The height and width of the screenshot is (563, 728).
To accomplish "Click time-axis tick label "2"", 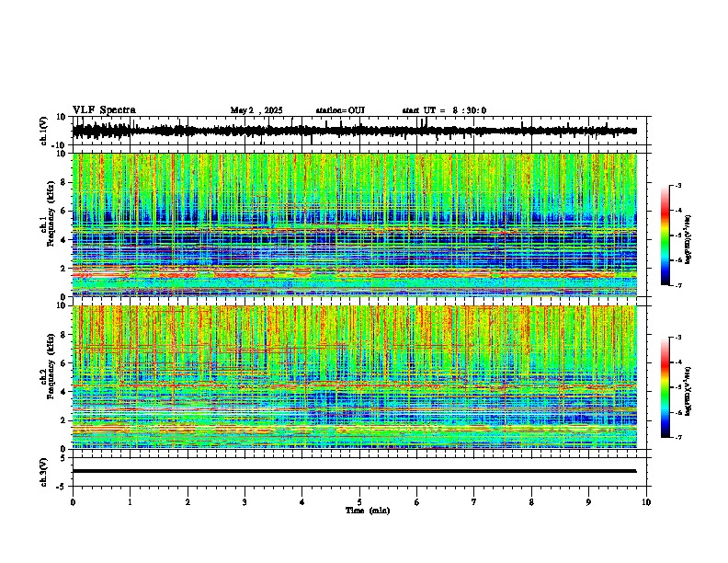I will point(188,502).
